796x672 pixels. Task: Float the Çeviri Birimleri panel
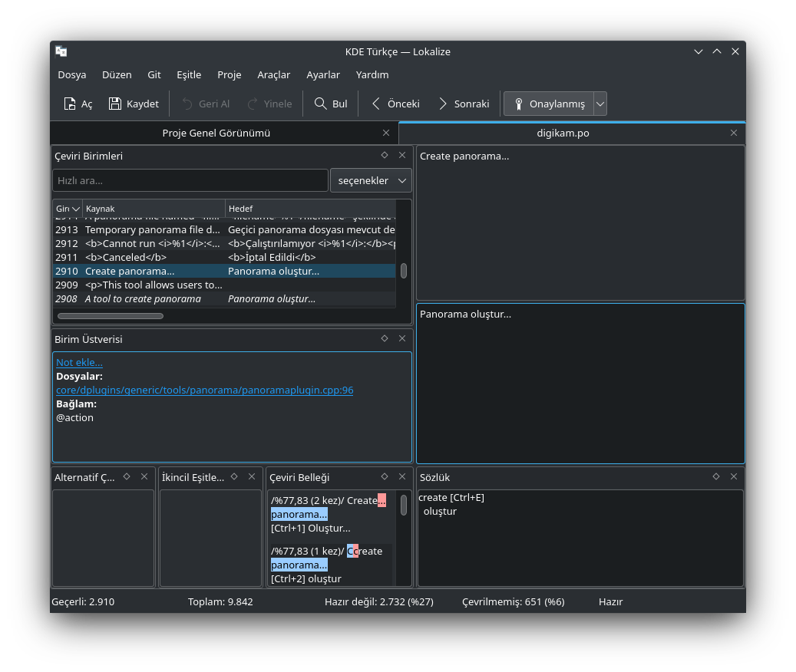385,155
